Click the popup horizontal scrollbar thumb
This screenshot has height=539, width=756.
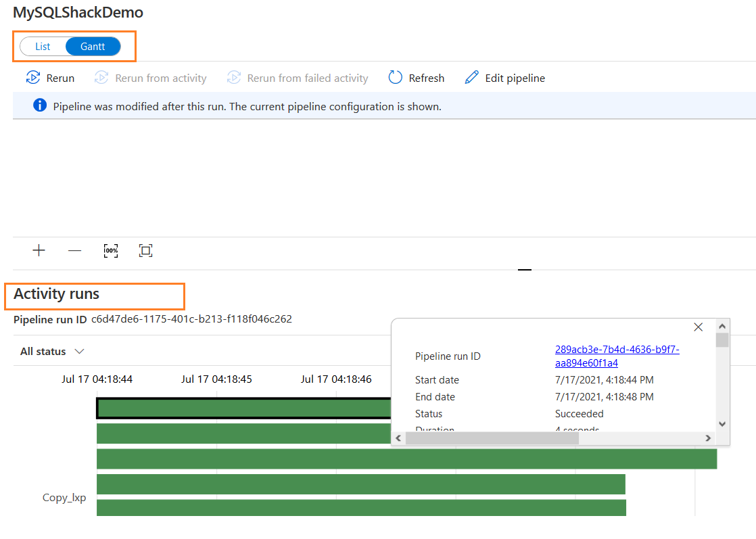492,438
